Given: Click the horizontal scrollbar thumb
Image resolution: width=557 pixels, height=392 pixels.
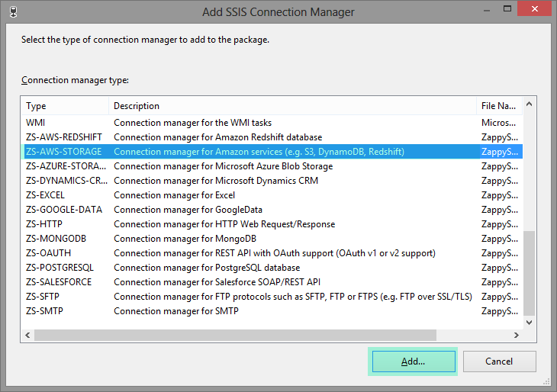Looking at the screenshot, I should 235,335.
